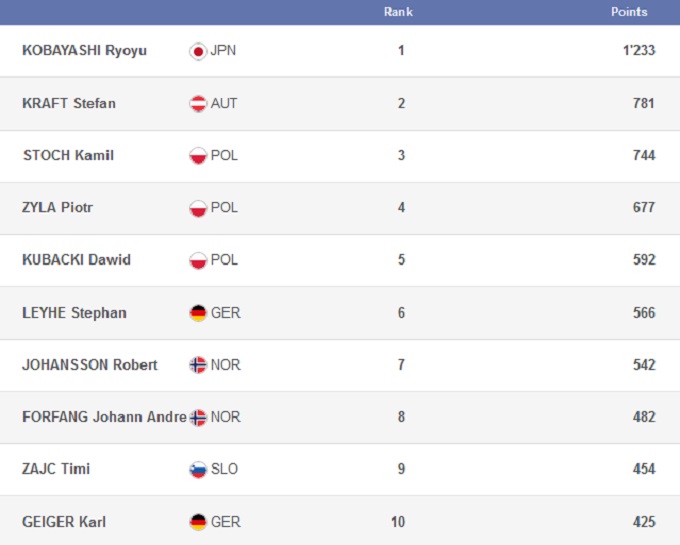This screenshot has height=545, width=680.
Task: Open athlete KOBAYASHI Ryoyu
Action: 84,50
